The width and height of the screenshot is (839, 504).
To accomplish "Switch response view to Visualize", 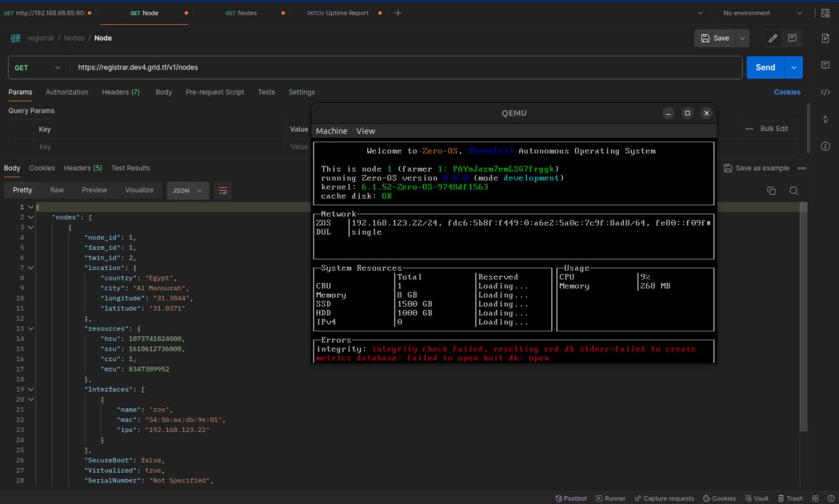I will click(139, 190).
